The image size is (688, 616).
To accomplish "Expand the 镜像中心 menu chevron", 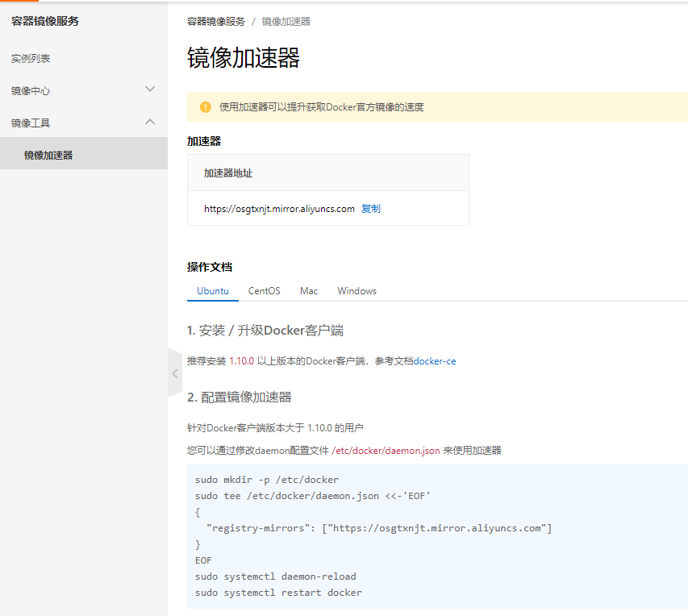I will [x=150, y=89].
